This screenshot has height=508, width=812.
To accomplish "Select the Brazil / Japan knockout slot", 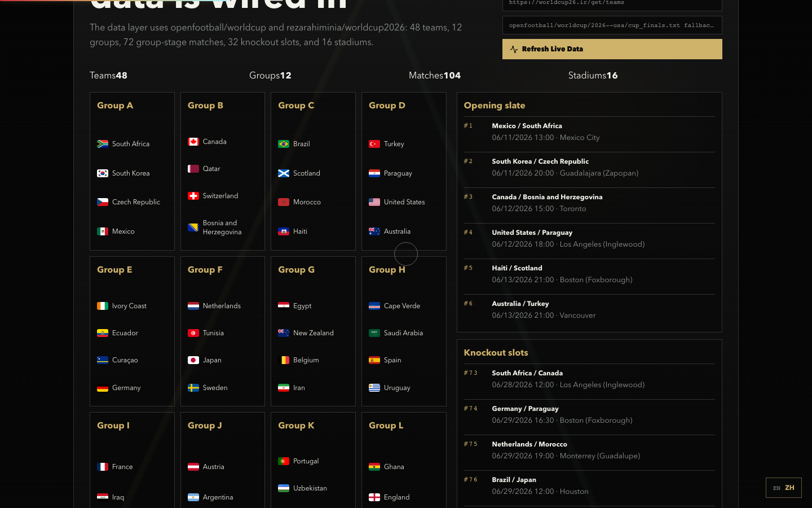I will click(589, 485).
